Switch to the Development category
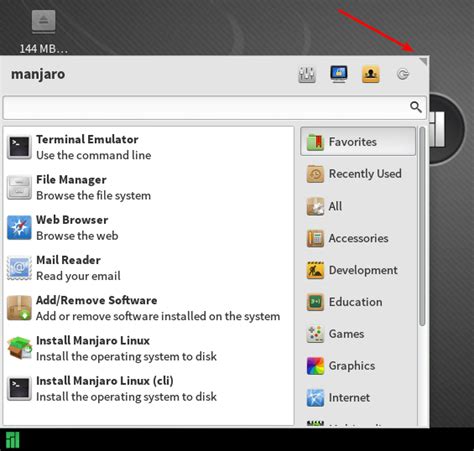Viewport: 474px width, 451px height. point(358,270)
